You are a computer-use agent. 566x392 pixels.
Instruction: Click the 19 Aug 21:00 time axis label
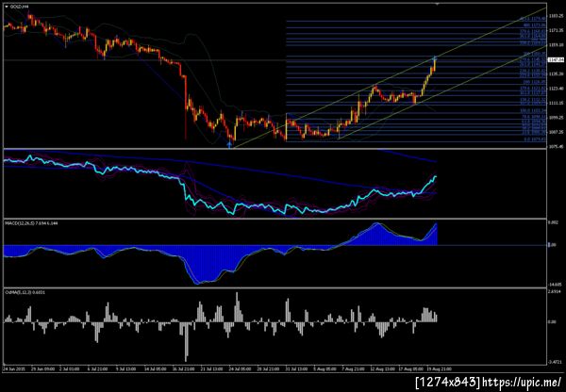[x=439, y=369]
